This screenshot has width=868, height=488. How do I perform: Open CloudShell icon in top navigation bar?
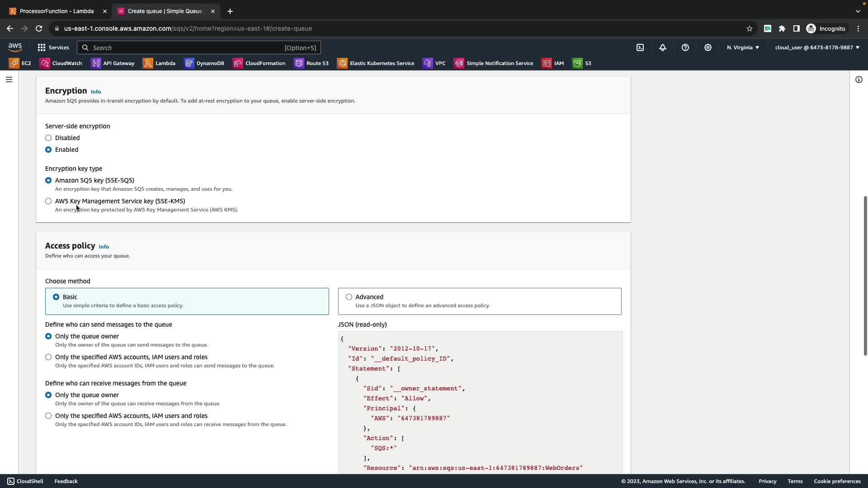(640, 47)
